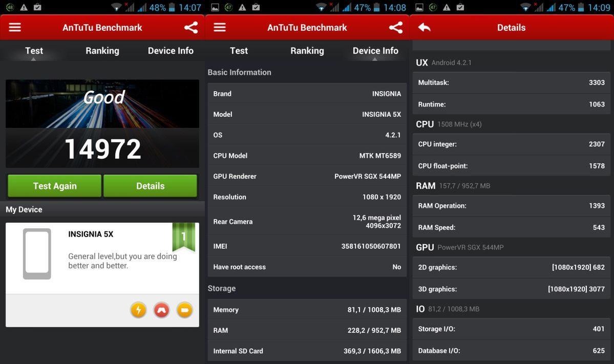
Task: Tap the 14972 benchmark score
Action: point(102,149)
